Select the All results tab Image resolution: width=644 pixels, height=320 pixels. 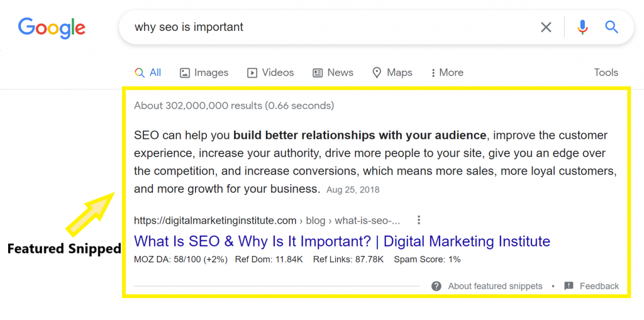pos(148,73)
